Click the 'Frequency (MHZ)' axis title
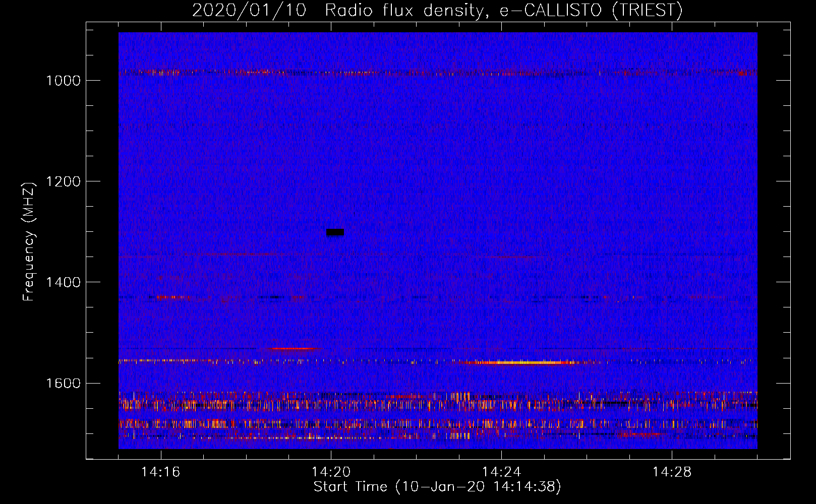816x504 pixels. [x=29, y=242]
